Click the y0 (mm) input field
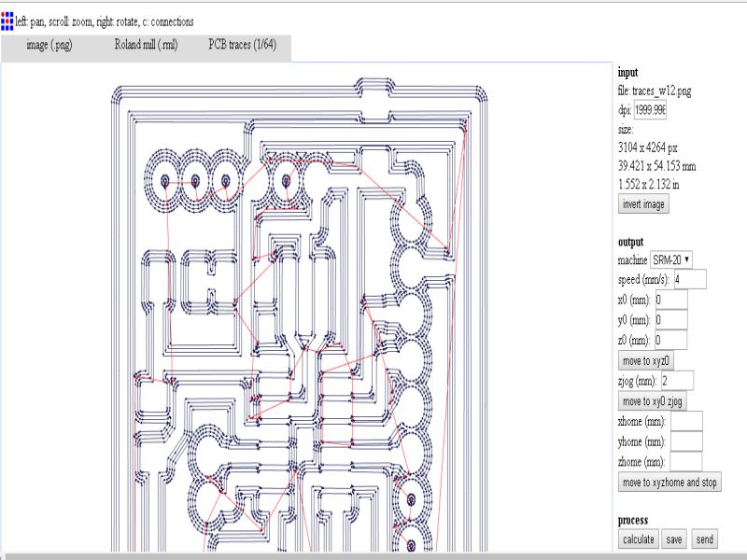747x560 pixels. tap(671, 320)
